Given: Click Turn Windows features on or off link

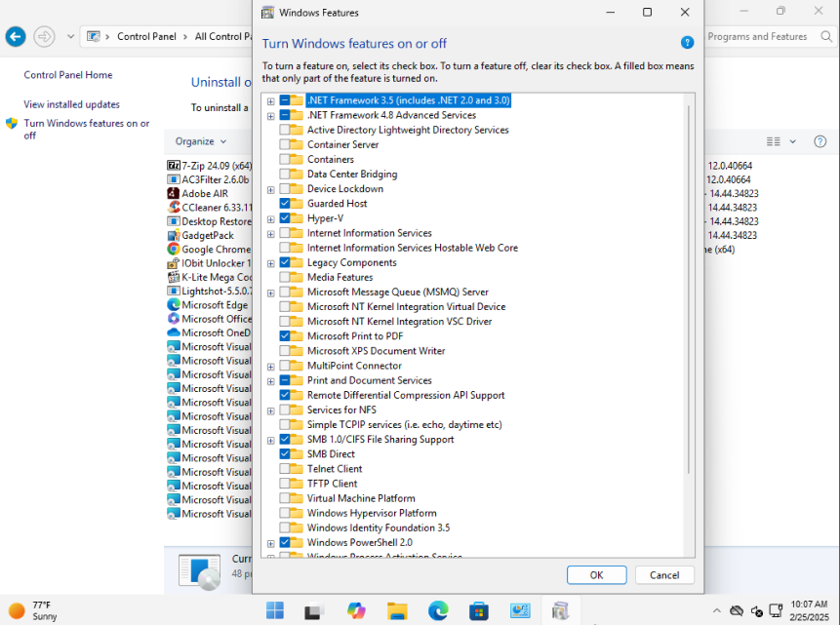Looking at the screenshot, I should coord(87,129).
